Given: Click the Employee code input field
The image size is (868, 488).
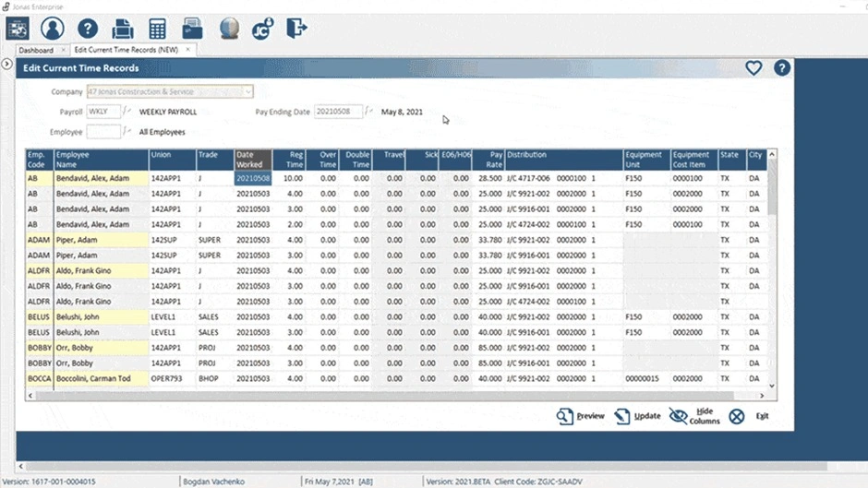Looking at the screenshot, I should (x=103, y=132).
